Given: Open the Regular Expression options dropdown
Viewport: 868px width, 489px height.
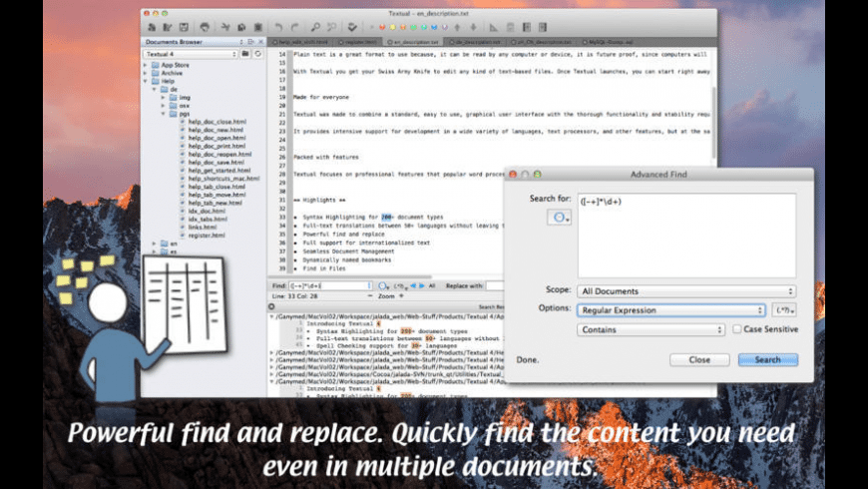Looking at the screenshot, I should 670,310.
